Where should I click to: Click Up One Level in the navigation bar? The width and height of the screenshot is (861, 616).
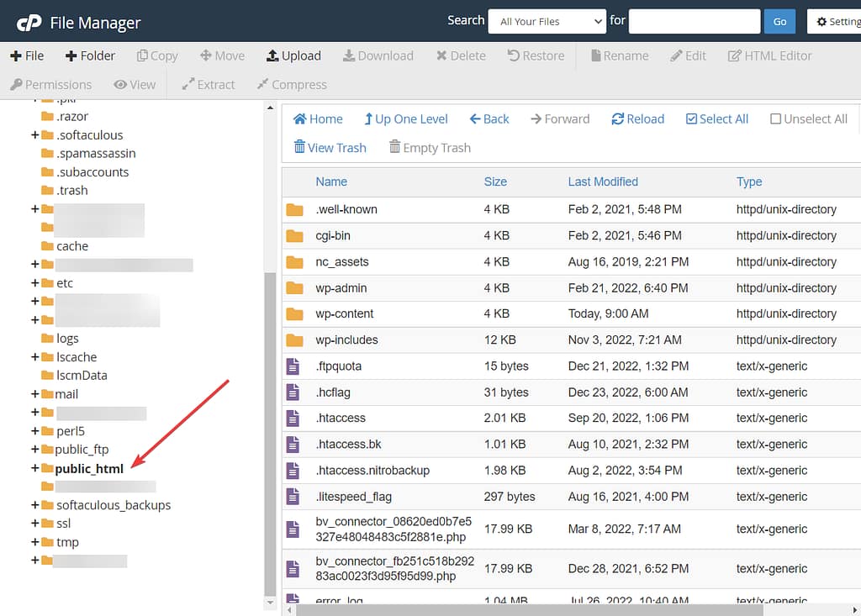(406, 118)
